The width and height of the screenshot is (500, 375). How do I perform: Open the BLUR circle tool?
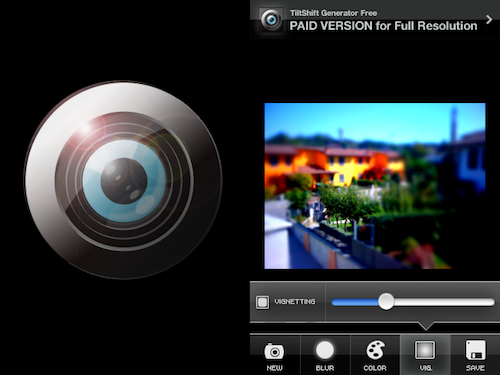tap(325, 350)
